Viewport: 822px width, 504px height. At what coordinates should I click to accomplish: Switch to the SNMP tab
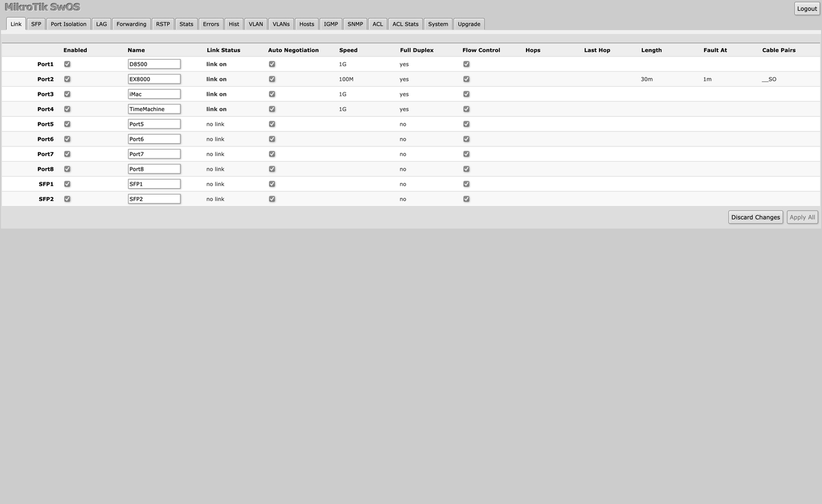355,24
